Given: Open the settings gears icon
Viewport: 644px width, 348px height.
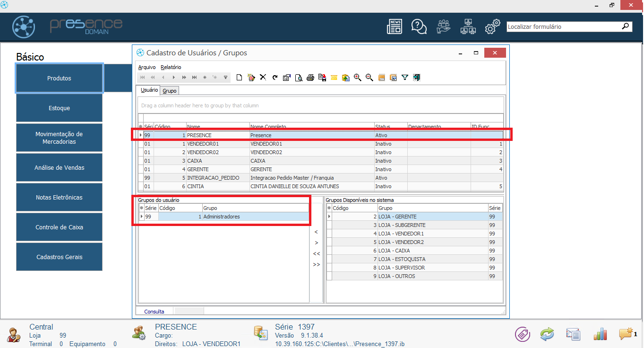Looking at the screenshot, I should [492, 27].
